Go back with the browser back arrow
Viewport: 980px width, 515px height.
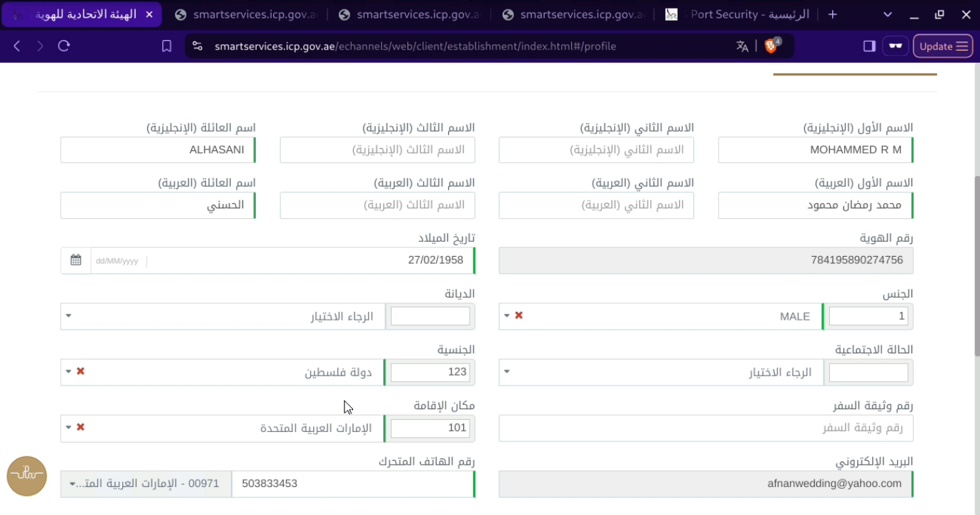(17, 46)
